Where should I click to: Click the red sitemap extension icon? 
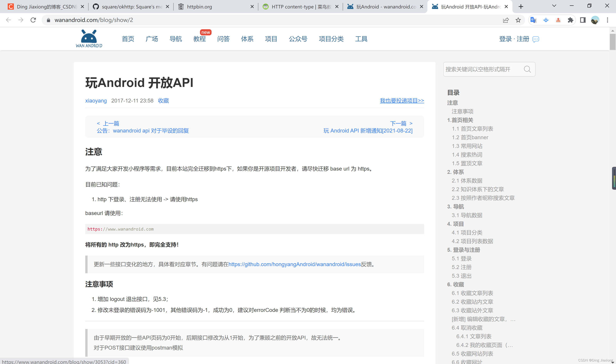(x=558, y=20)
